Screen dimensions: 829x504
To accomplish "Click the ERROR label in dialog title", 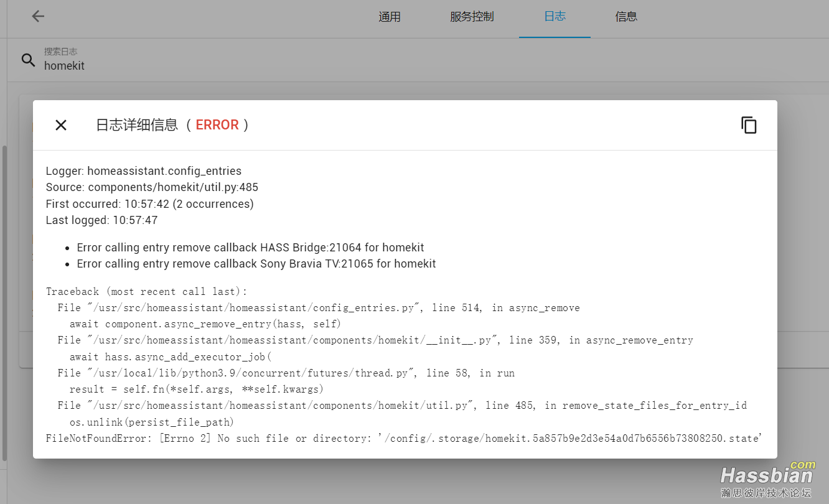I will click(217, 125).
